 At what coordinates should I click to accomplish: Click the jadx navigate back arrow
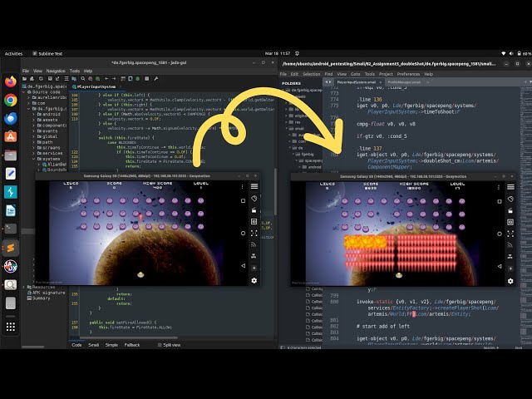(x=106, y=79)
